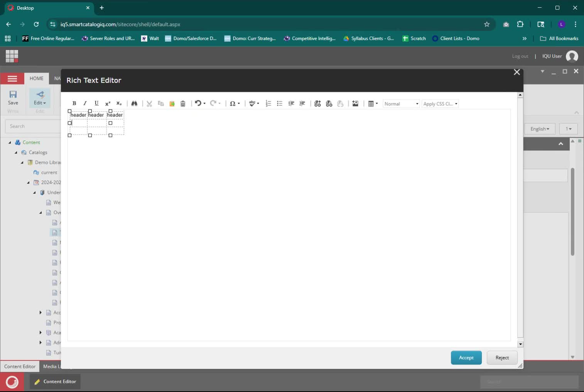Select the HOME ribbon tab

point(37,78)
